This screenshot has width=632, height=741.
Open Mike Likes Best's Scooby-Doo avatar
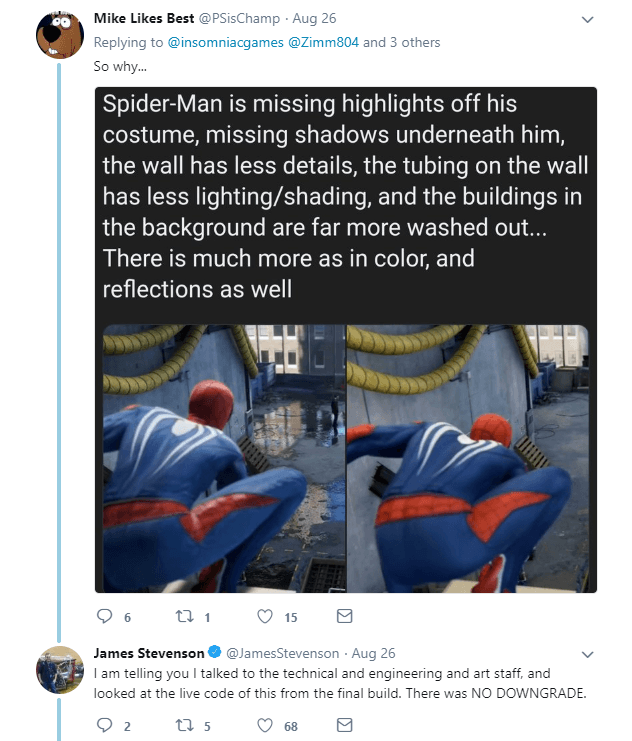[57, 36]
